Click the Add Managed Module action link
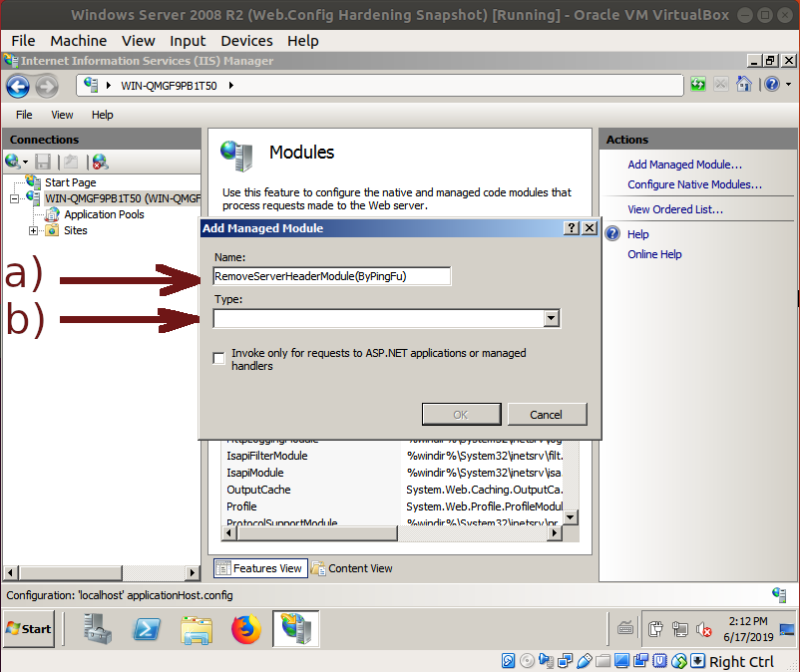This screenshot has height=672, width=800. (684, 165)
